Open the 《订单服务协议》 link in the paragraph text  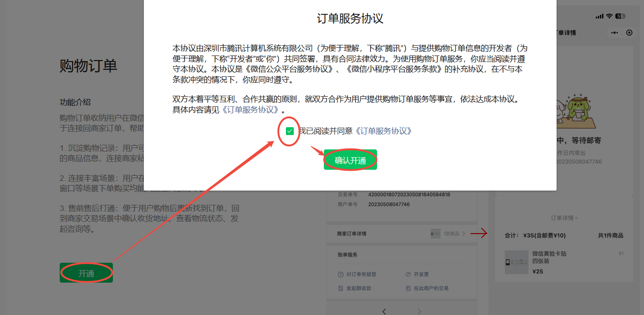tap(251, 110)
